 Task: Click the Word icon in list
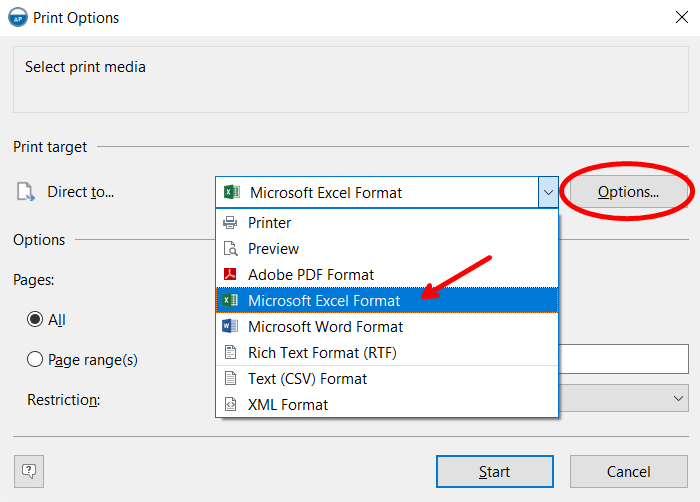[x=230, y=327]
